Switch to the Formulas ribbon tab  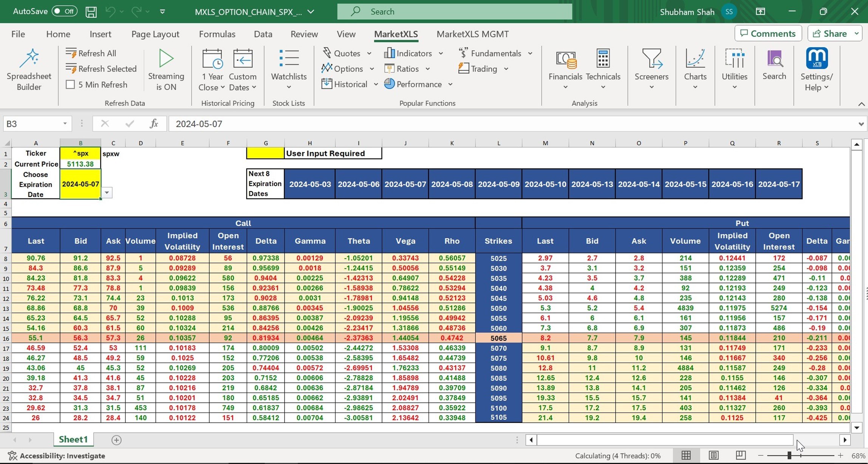coord(217,34)
